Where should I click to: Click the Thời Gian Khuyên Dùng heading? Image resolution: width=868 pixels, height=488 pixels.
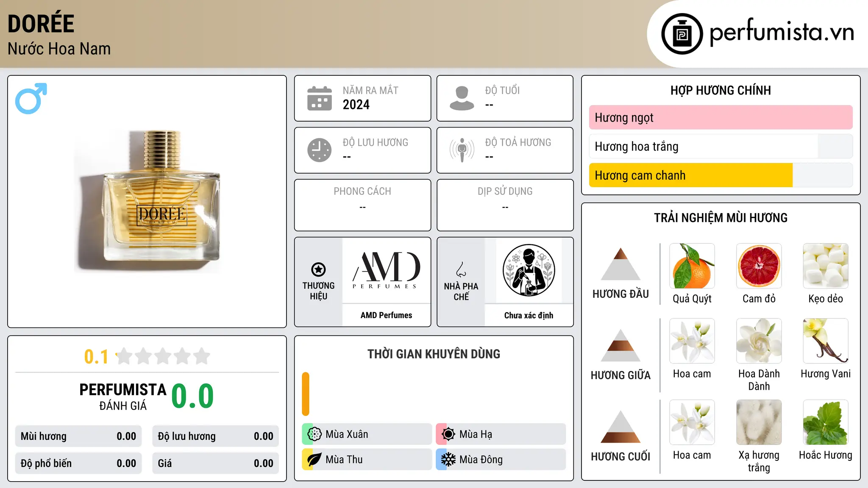point(434,354)
